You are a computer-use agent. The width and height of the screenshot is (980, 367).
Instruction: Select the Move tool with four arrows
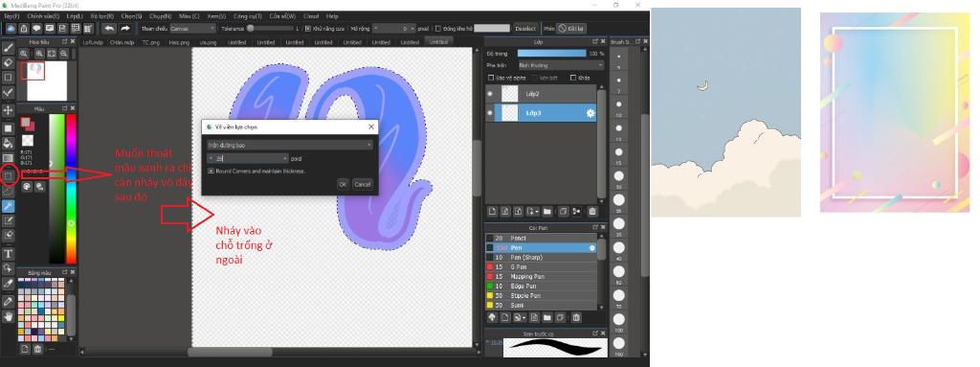click(8, 110)
